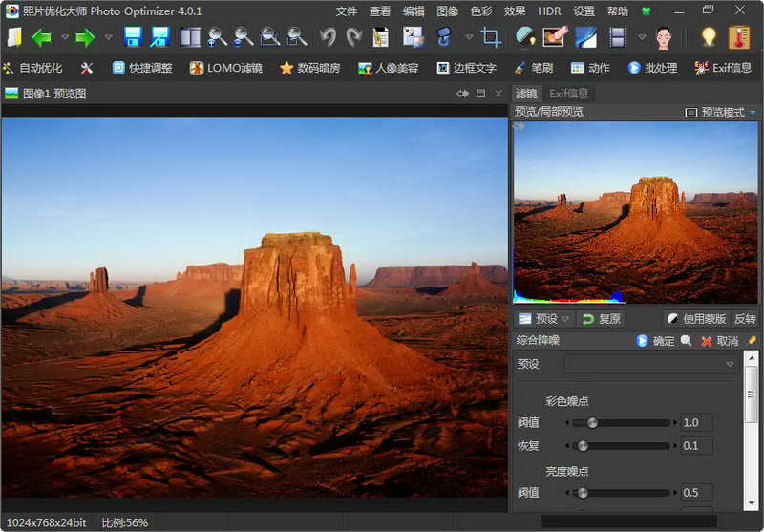Select the crop tool icon

[492, 38]
